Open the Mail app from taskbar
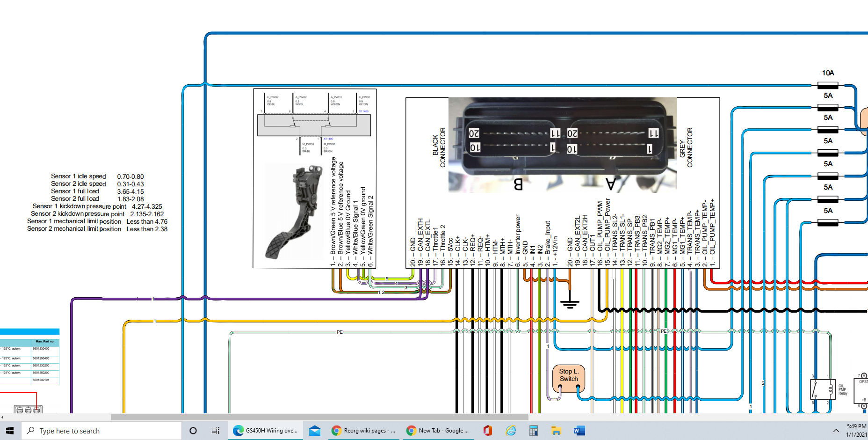868x440 pixels. (315, 431)
